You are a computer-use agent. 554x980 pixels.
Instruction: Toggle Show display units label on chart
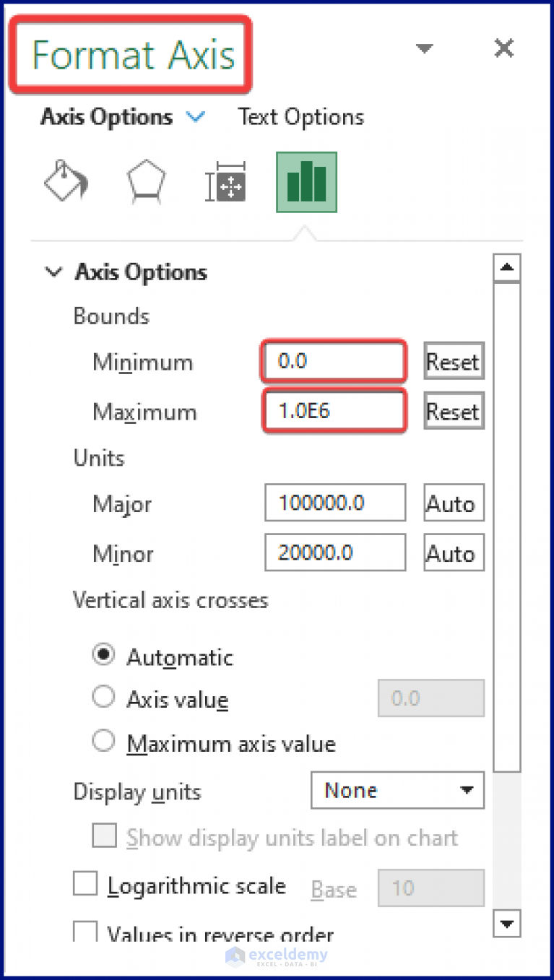[104, 836]
